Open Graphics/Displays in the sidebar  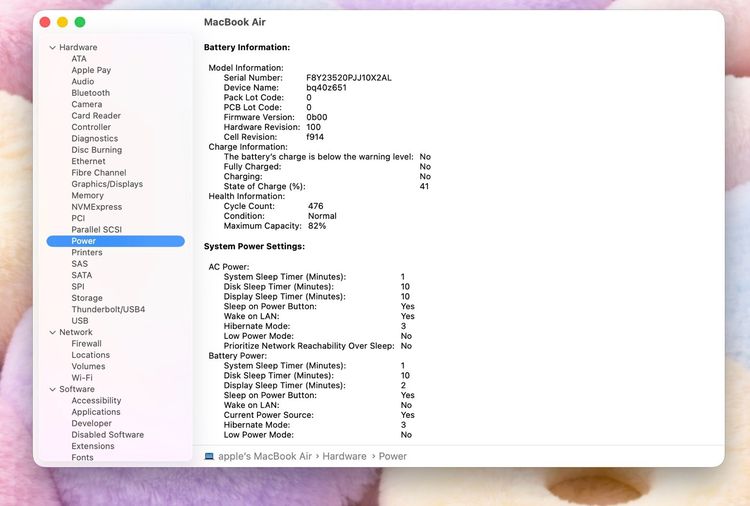pyautogui.click(x=107, y=184)
